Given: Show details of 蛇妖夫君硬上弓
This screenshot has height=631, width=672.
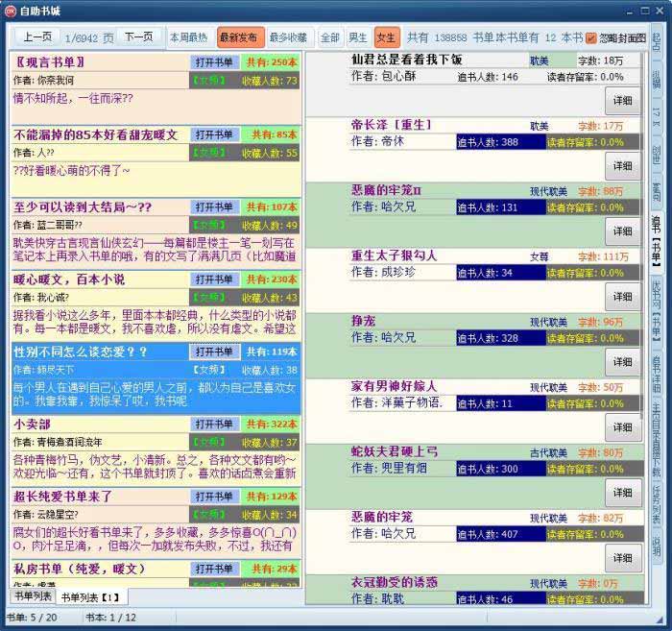Looking at the screenshot, I should tap(622, 492).
